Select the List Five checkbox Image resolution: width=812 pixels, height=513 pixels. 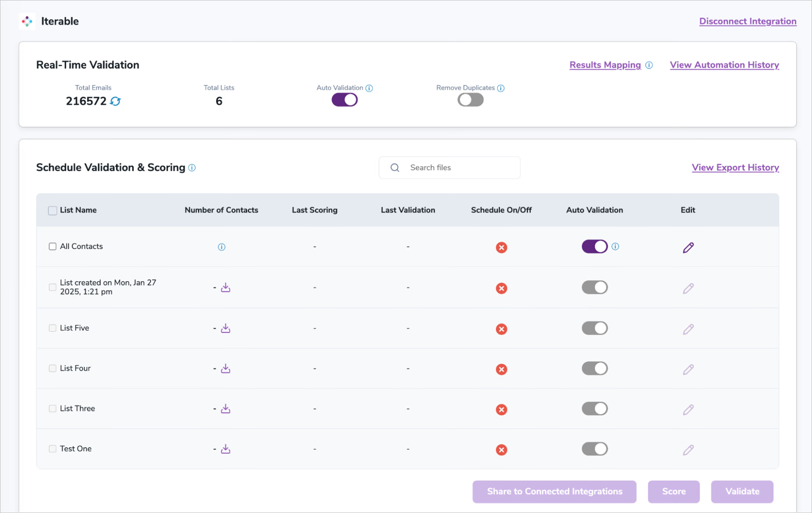click(x=53, y=328)
